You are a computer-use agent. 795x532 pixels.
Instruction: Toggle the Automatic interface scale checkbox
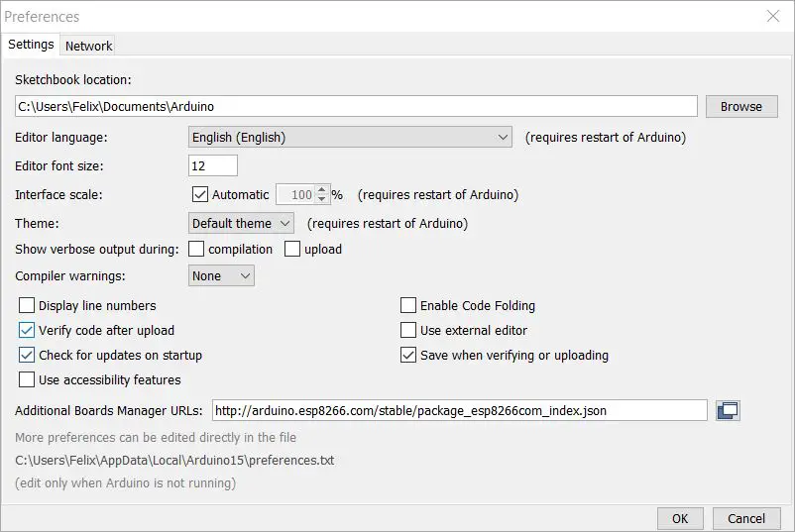tap(200, 194)
